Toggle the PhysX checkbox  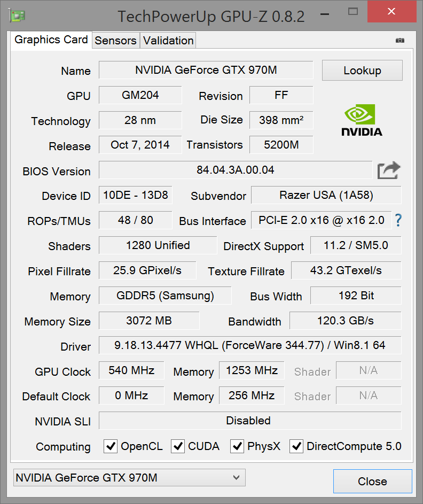click(x=237, y=446)
